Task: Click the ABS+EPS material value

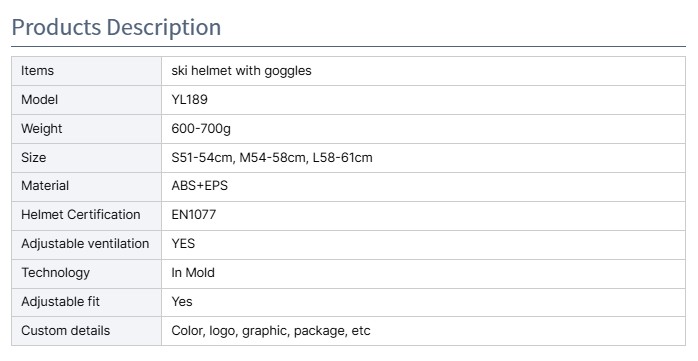Action: 199,186
